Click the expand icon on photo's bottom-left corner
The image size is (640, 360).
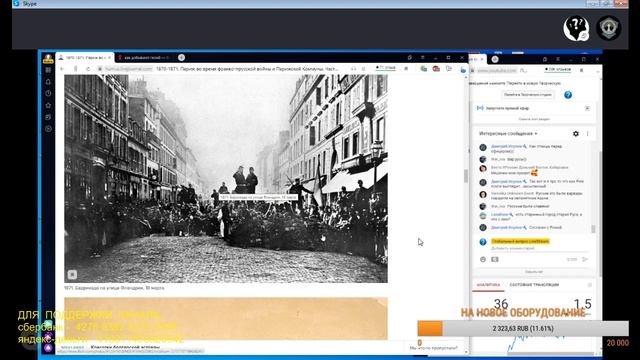click(x=72, y=274)
